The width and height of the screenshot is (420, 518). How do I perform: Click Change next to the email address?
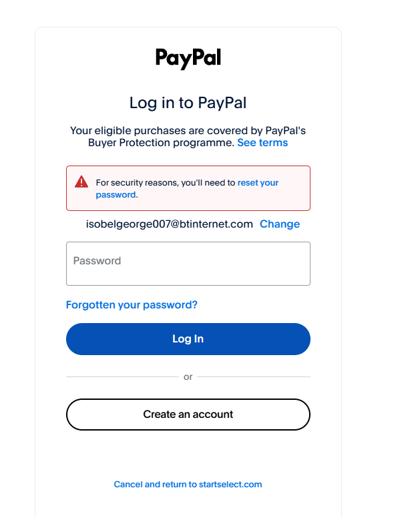pyautogui.click(x=280, y=224)
